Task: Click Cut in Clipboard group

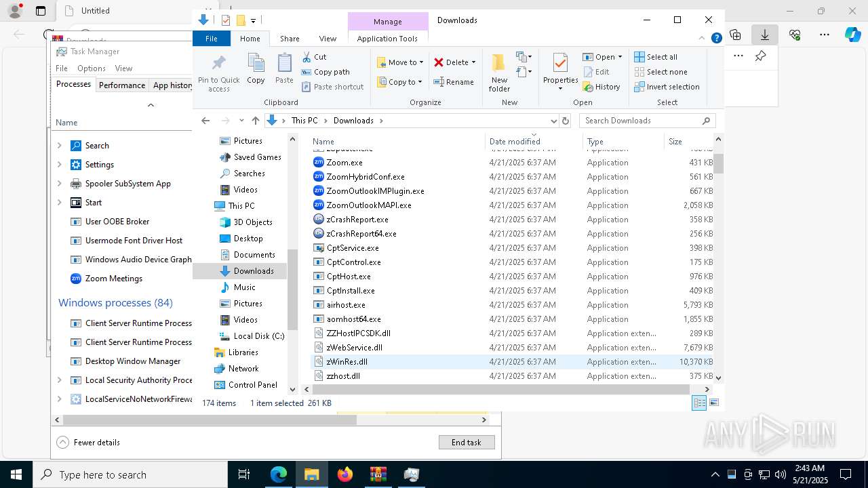Action: pyautogui.click(x=314, y=57)
